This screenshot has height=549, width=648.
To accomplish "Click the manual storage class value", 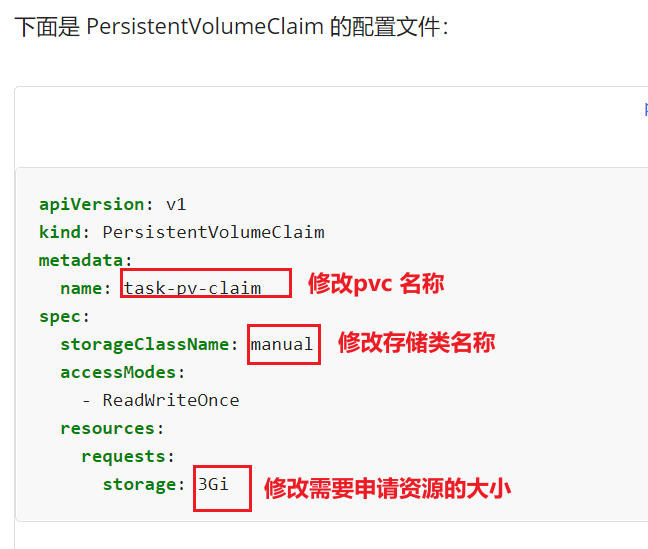I will click(281, 344).
